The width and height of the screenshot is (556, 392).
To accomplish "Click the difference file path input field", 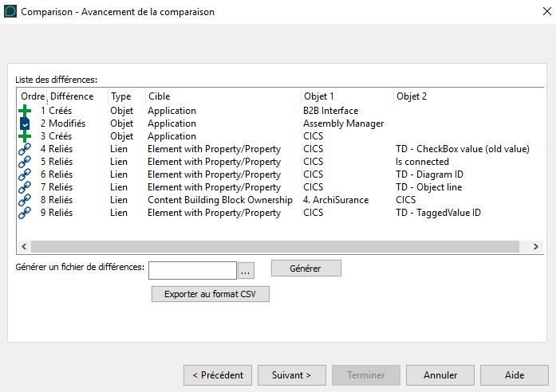I will [x=192, y=271].
